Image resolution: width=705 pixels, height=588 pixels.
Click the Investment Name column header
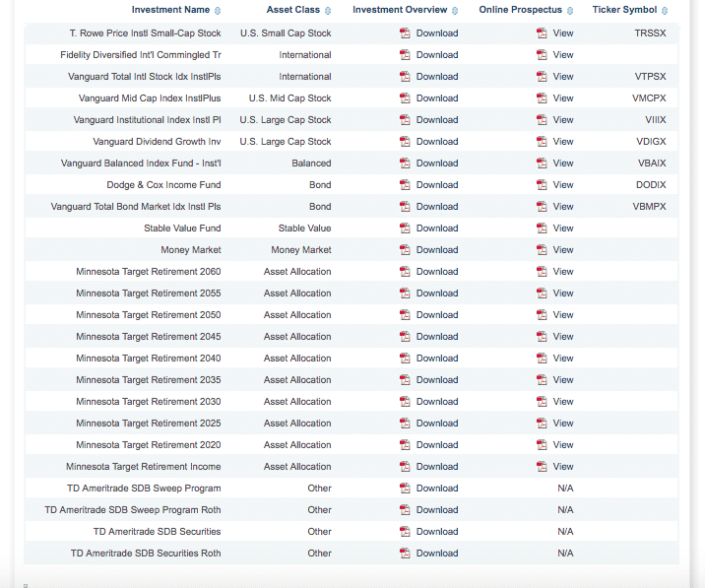[x=170, y=10]
